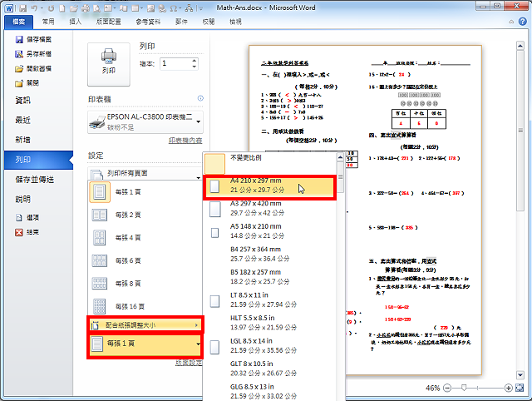Click the Undo arrow in quick access toolbar
This screenshot has height=401, width=532.
pyautogui.click(x=34, y=8)
